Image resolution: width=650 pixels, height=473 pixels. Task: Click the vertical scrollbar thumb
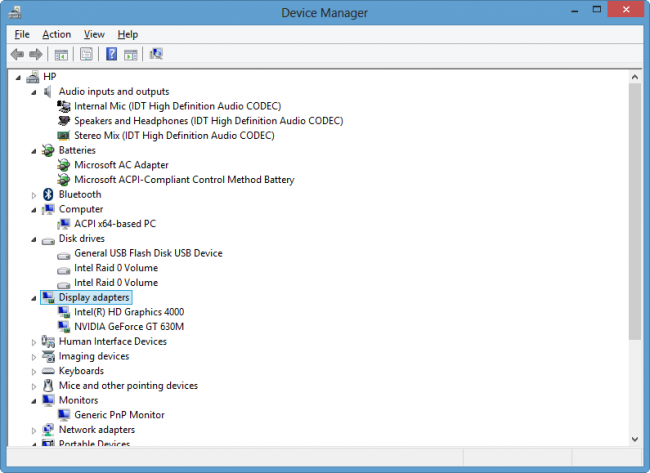click(x=635, y=211)
